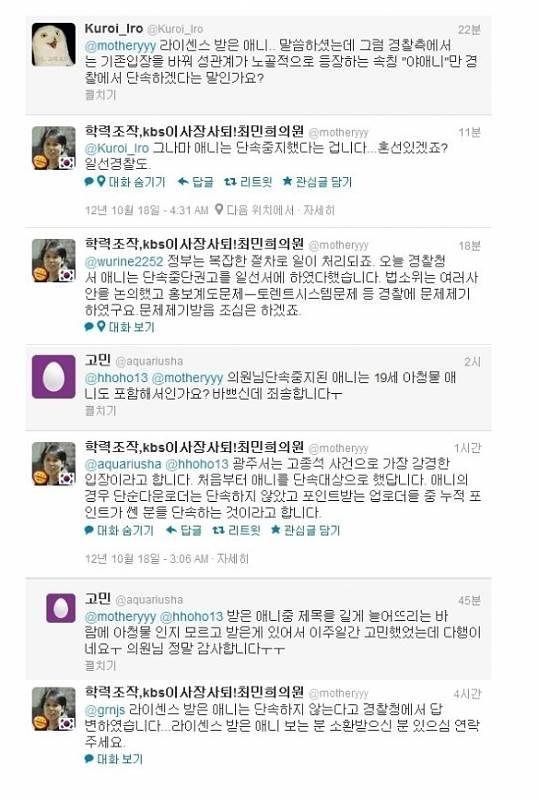This screenshot has width=539, height=800.
Task: Click the Kuroi_Iro owl profile picture
Action: coord(54,44)
